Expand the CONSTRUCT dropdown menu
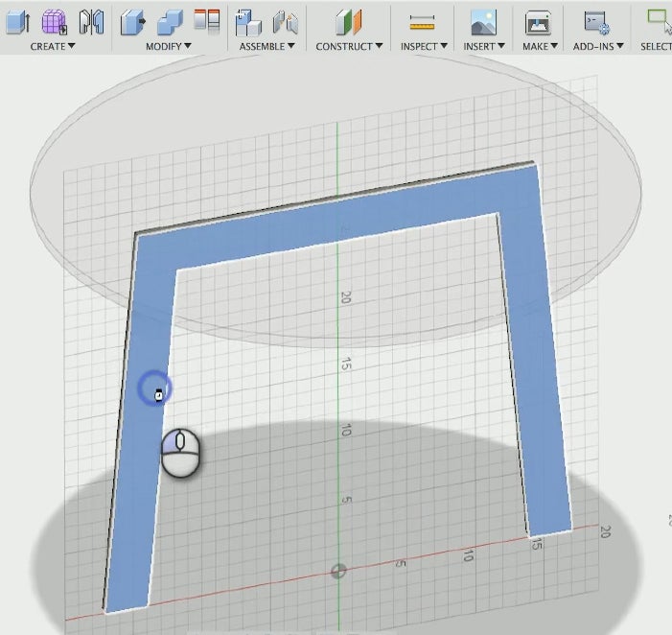This screenshot has height=635, width=672. pyautogui.click(x=349, y=46)
